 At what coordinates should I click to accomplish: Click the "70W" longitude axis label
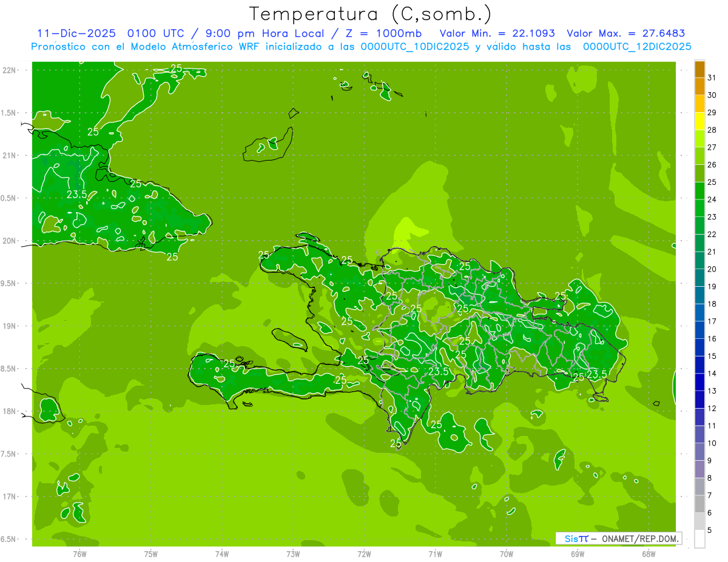(507, 554)
